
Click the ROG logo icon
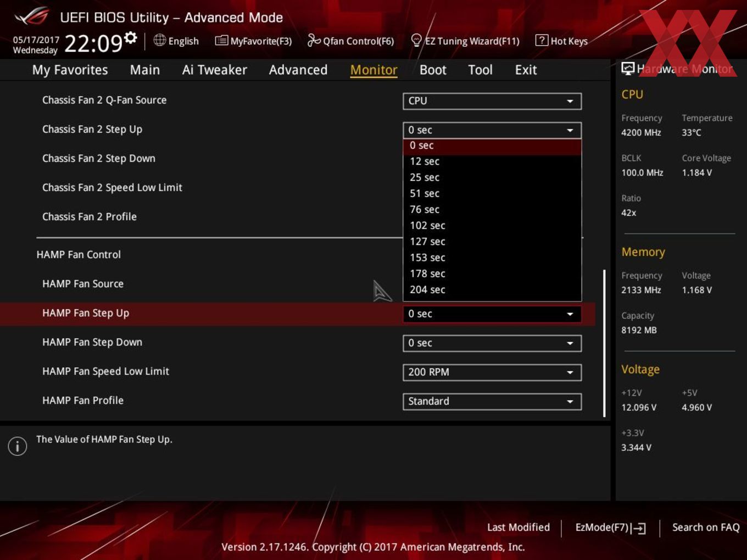32,16
